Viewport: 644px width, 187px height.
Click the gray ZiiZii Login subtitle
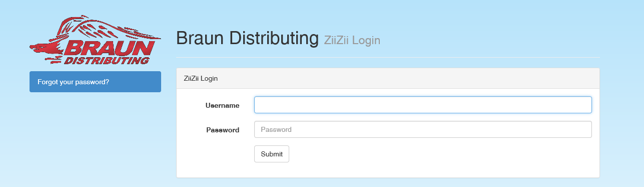[352, 40]
